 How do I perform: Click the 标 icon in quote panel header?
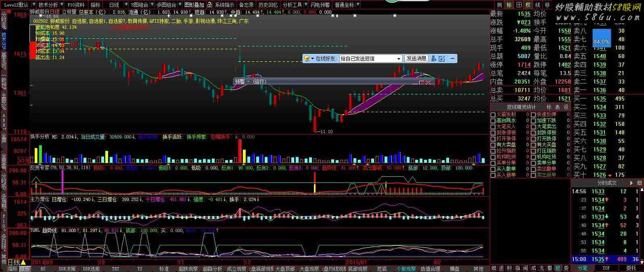pyautogui.click(x=509, y=5)
